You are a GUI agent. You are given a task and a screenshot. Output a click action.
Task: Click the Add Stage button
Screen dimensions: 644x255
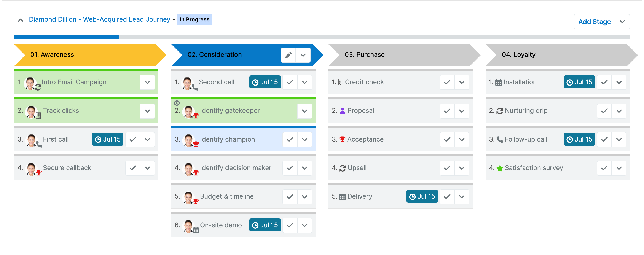(594, 22)
